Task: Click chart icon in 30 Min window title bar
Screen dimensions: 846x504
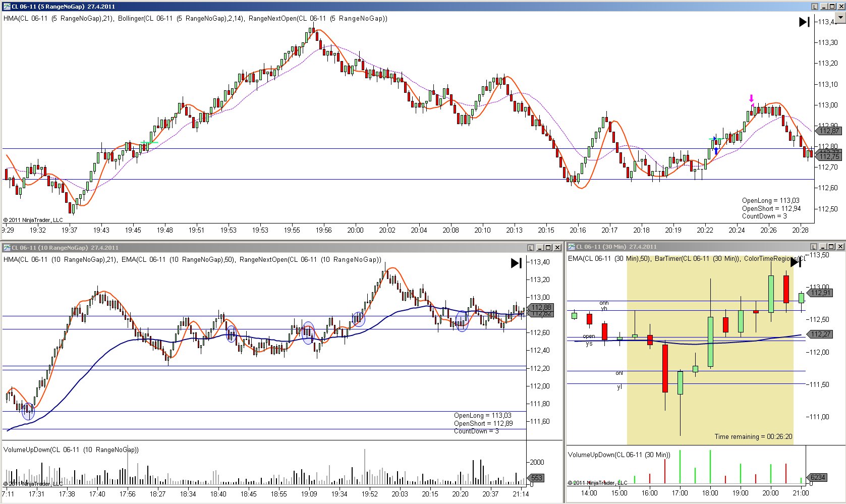Action: pos(572,247)
